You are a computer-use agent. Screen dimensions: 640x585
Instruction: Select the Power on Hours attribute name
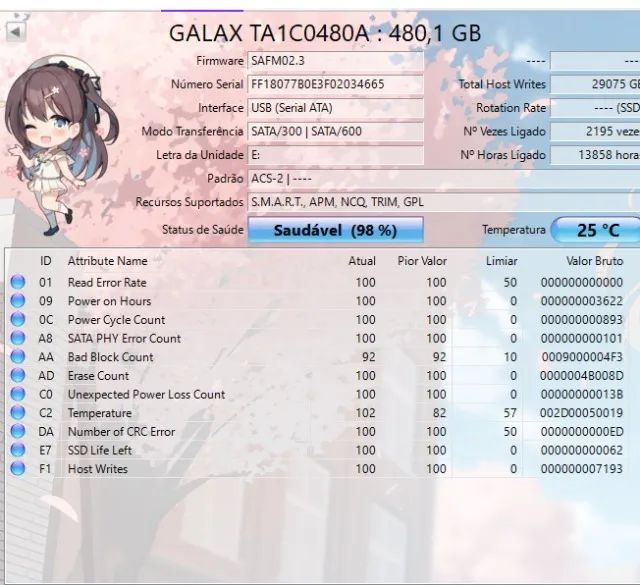tap(109, 301)
